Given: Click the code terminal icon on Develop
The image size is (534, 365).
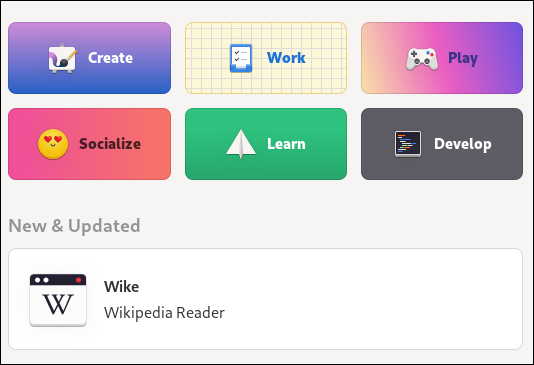Looking at the screenshot, I should (x=408, y=144).
